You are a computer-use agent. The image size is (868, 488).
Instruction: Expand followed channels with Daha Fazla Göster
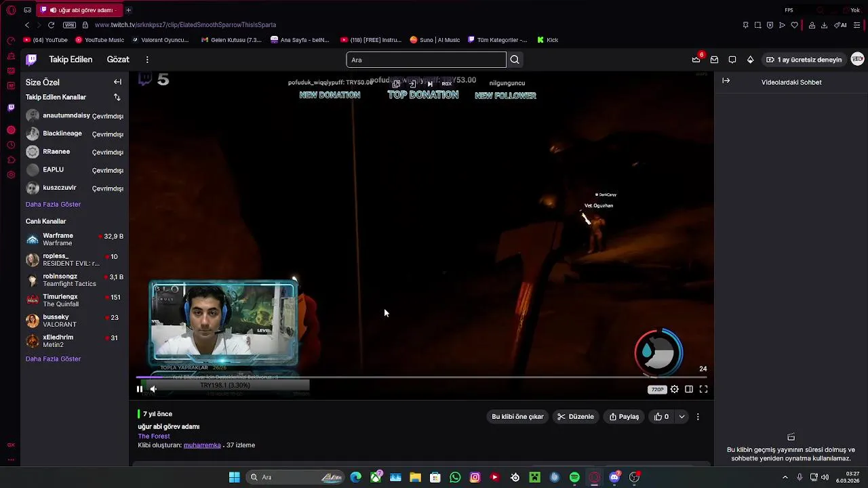click(x=53, y=205)
